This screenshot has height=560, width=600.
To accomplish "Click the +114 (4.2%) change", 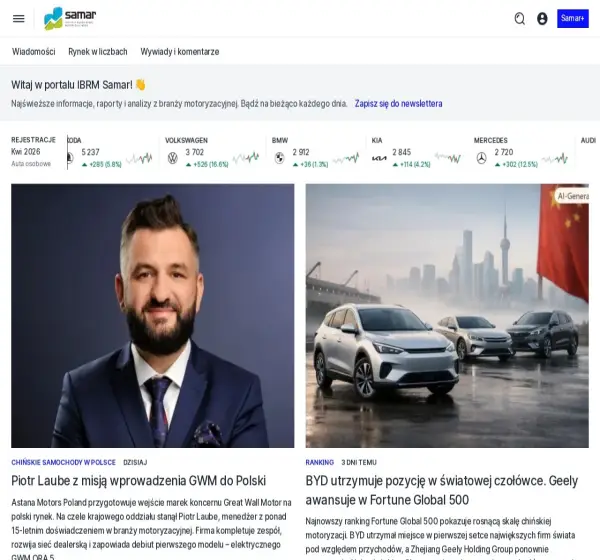I will tap(412, 165).
